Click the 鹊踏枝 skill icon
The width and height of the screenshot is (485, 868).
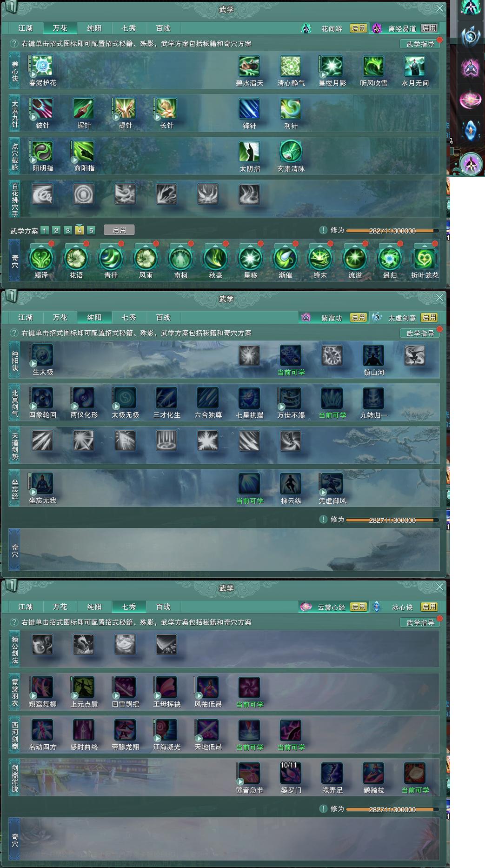coord(373,774)
